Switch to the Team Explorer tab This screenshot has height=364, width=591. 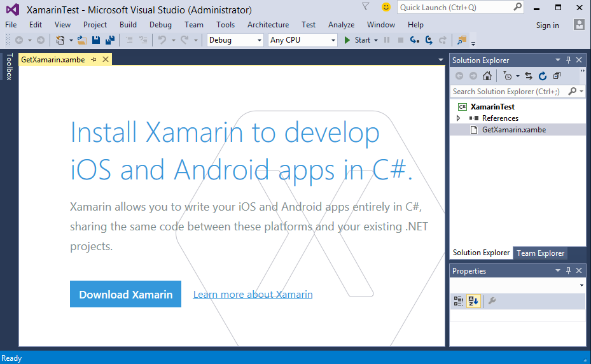pyautogui.click(x=540, y=253)
